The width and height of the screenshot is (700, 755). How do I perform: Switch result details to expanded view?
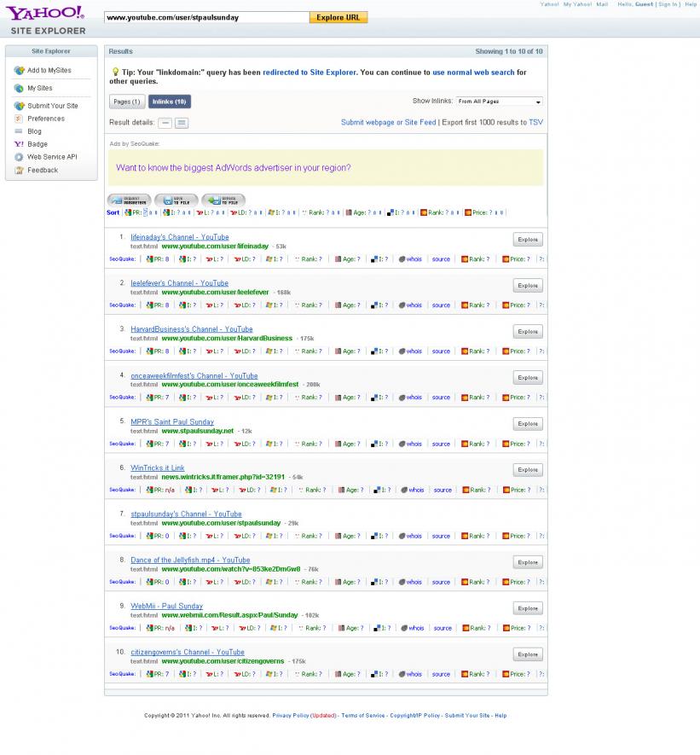(x=181, y=123)
